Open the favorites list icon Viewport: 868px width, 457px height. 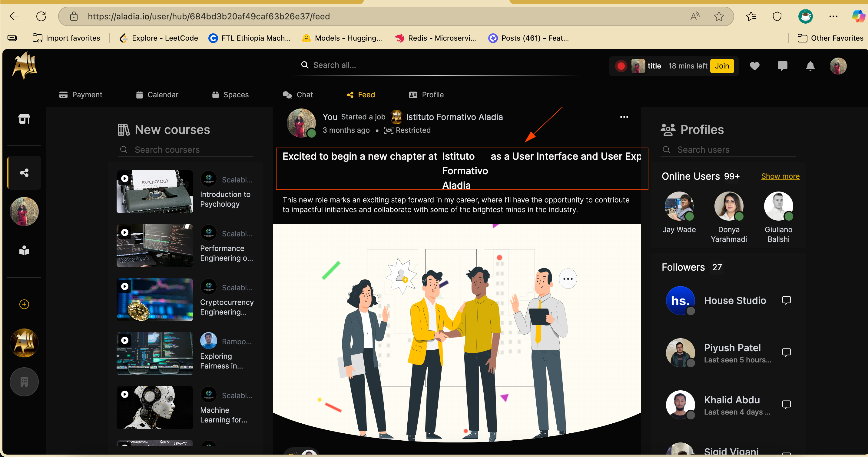751,16
